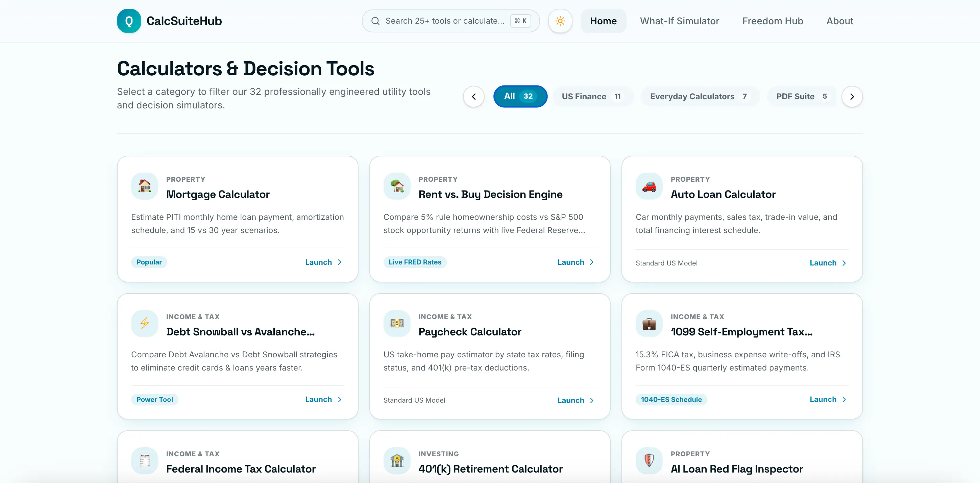Click the Debt Snowball lightning bolt icon
This screenshot has height=483, width=980.
pos(145,323)
